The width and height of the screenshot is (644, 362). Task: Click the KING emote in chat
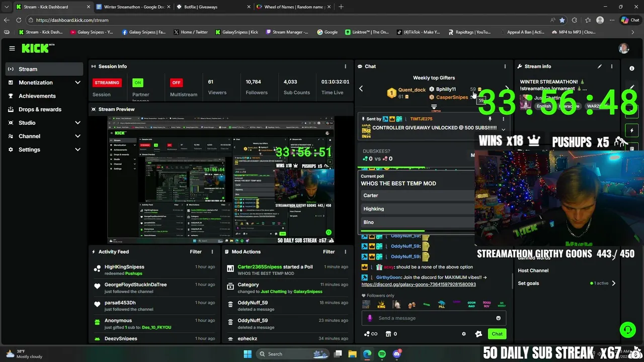click(x=381, y=305)
